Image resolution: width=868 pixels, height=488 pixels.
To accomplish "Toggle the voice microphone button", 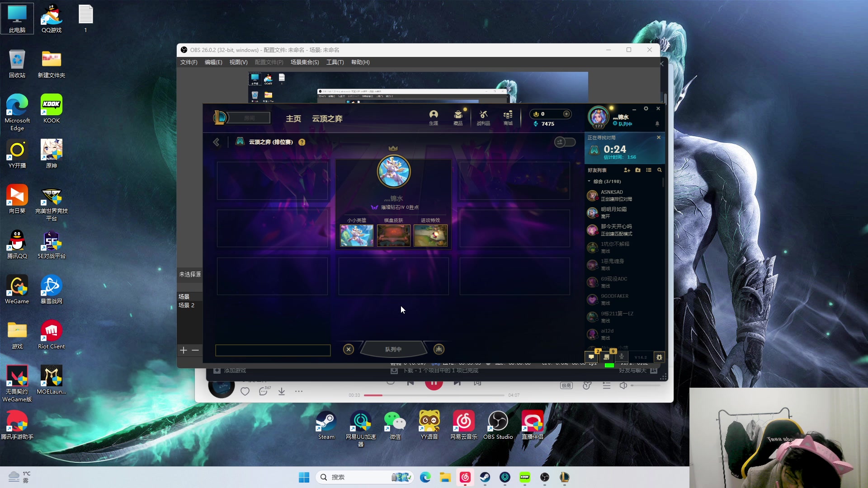I will click(622, 357).
